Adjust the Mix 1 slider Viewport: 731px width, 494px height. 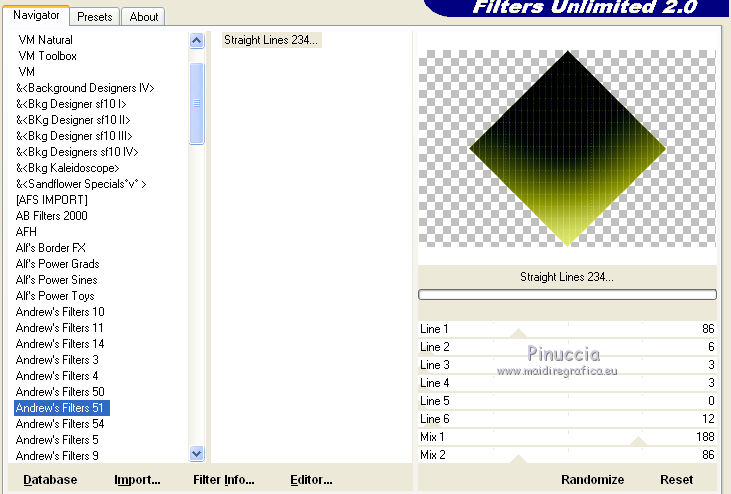[567, 437]
